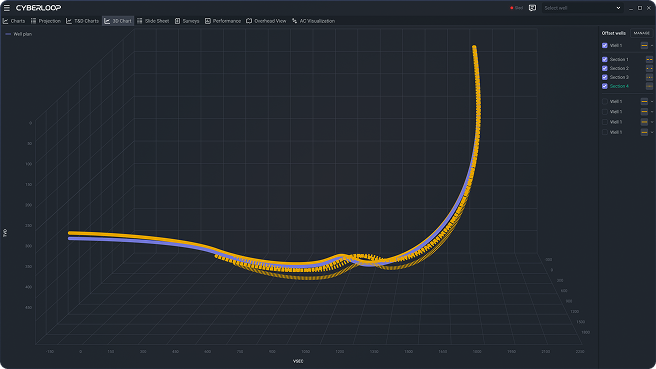The image size is (656, 369).
Task: Click the monitor icon beside Select well
Action: 532,8
